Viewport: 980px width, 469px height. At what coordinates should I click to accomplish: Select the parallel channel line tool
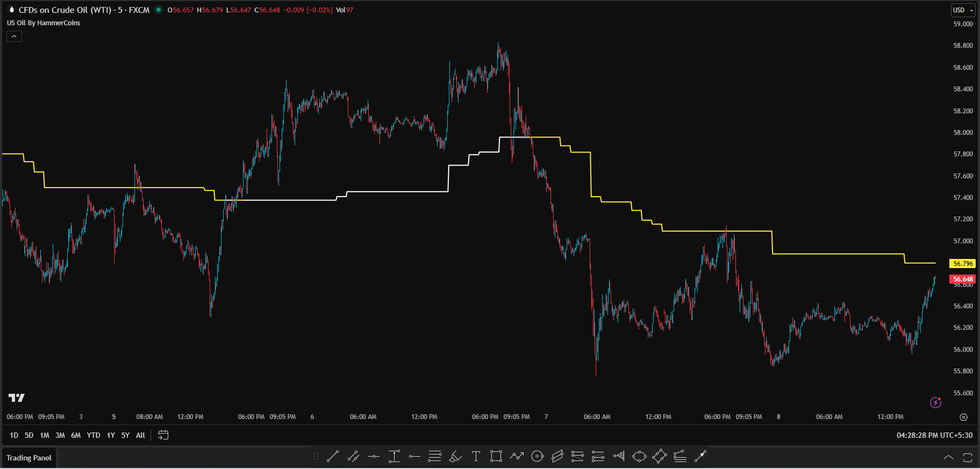[x=353, y=457]
